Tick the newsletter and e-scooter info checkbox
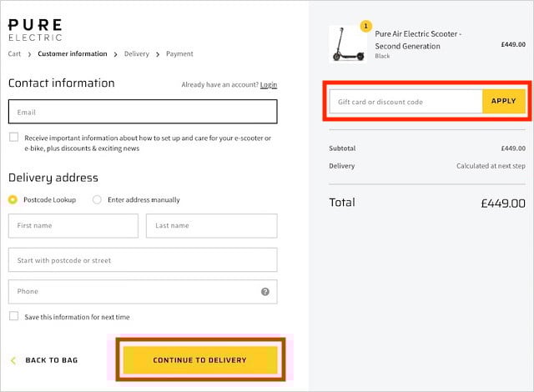534x392 pixels. tap(13, 137)
